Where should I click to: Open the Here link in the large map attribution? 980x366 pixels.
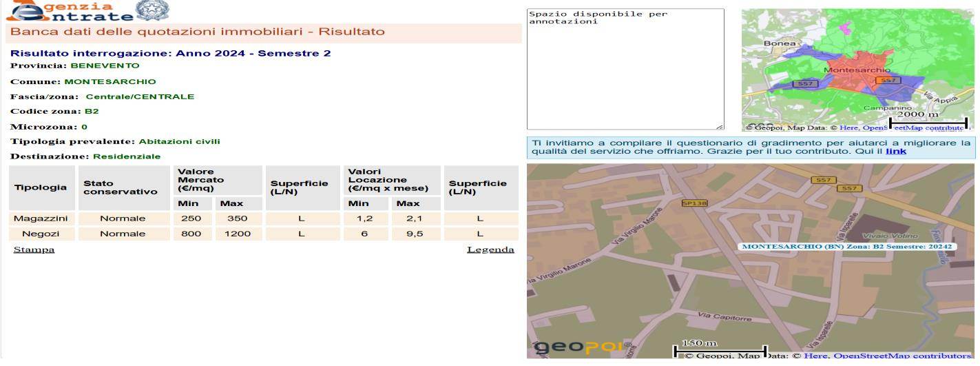tap(814, 356)
